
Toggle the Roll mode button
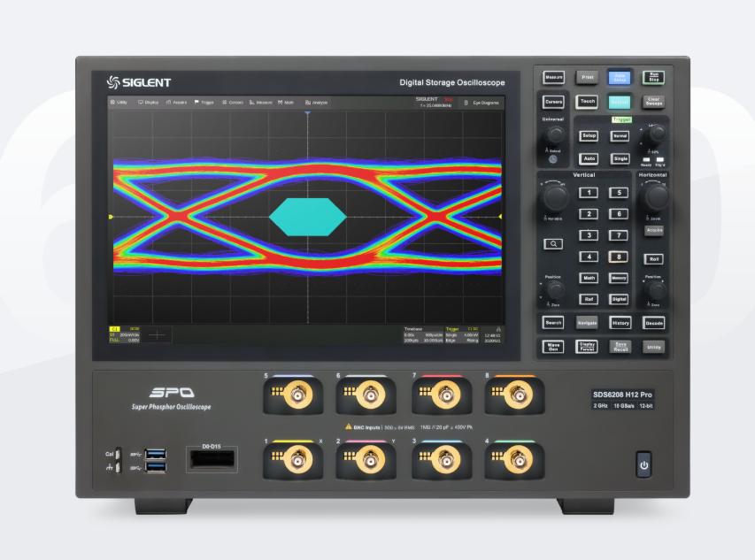654,259
